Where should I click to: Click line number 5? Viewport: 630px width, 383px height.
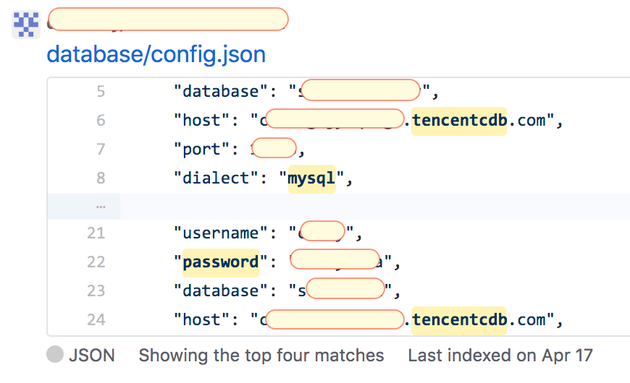click(101, 92)
